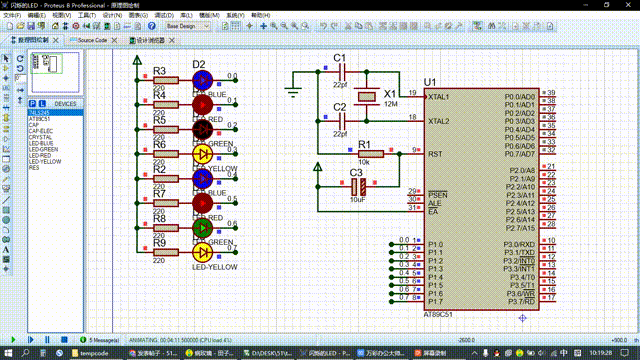Screen dimensions: 640x360
Task: Click the rotation angle input field
Action: click(x=20, y=78)
